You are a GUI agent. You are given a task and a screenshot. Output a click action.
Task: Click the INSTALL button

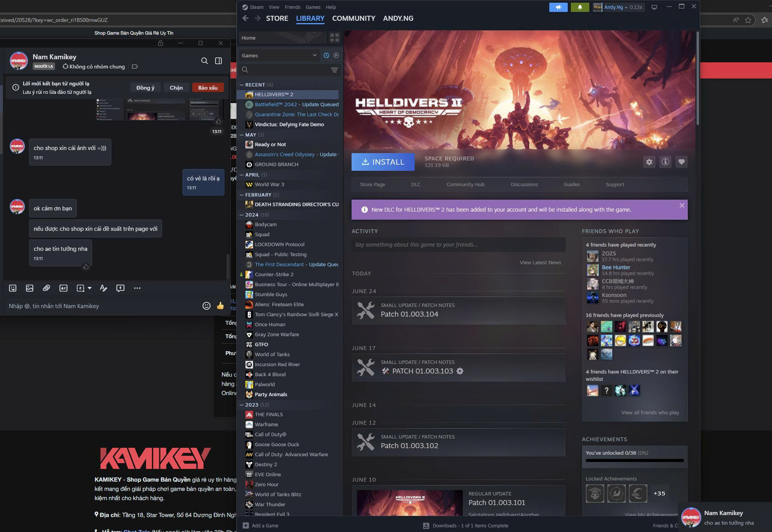click(x=383, y=162)
